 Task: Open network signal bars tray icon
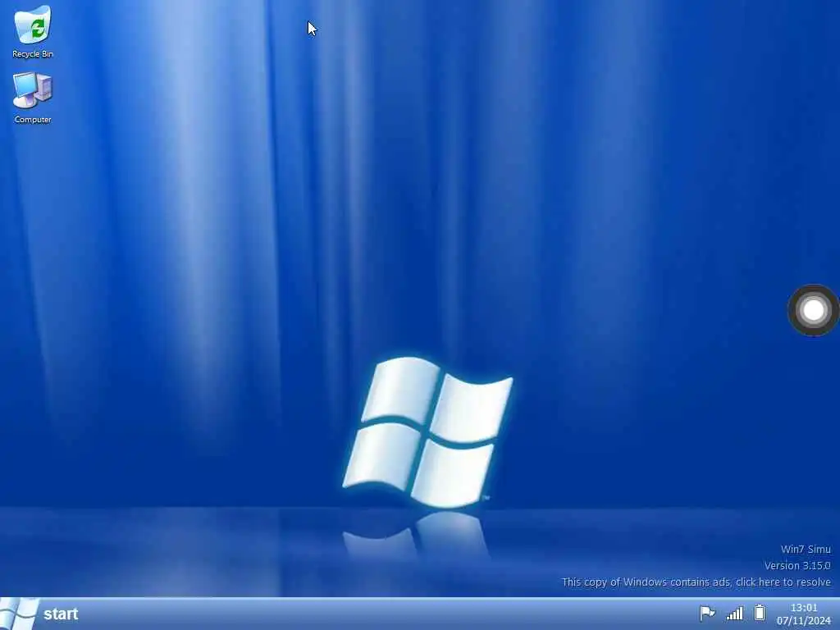[734, 613]
